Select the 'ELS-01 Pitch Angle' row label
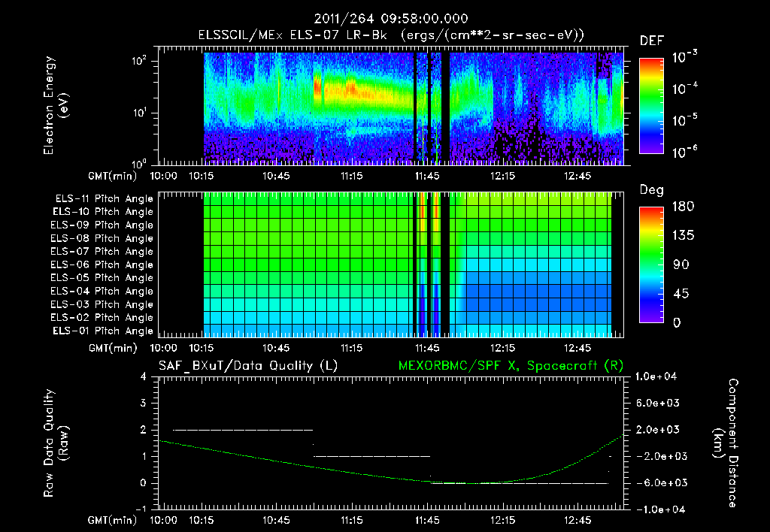This screenshot has height=532, width=770. click(x=103, y=331)
